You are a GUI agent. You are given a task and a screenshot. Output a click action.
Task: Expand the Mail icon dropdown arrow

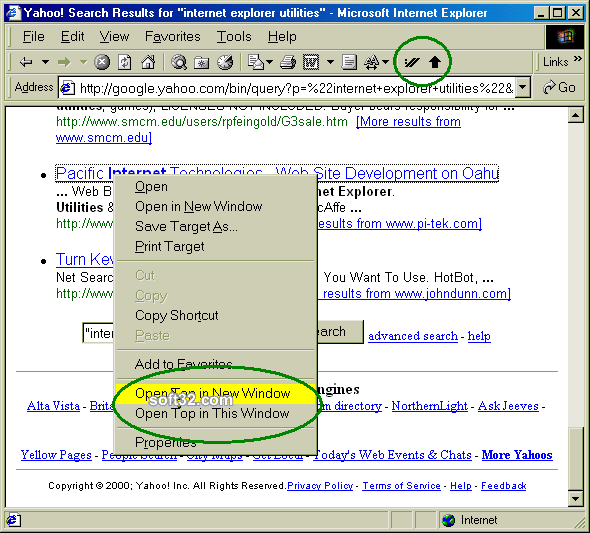pyautogui.click(x=269, y=62)
